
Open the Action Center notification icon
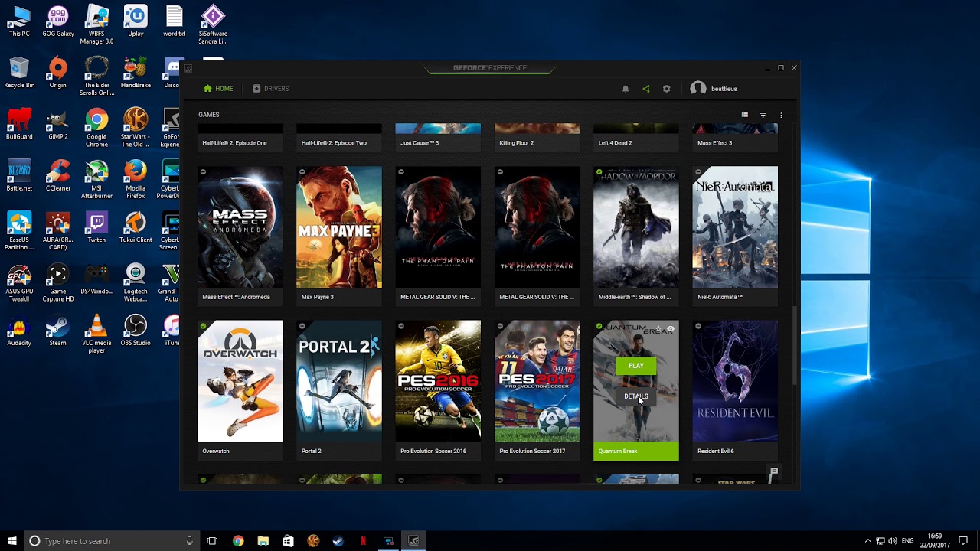point(963,541)
